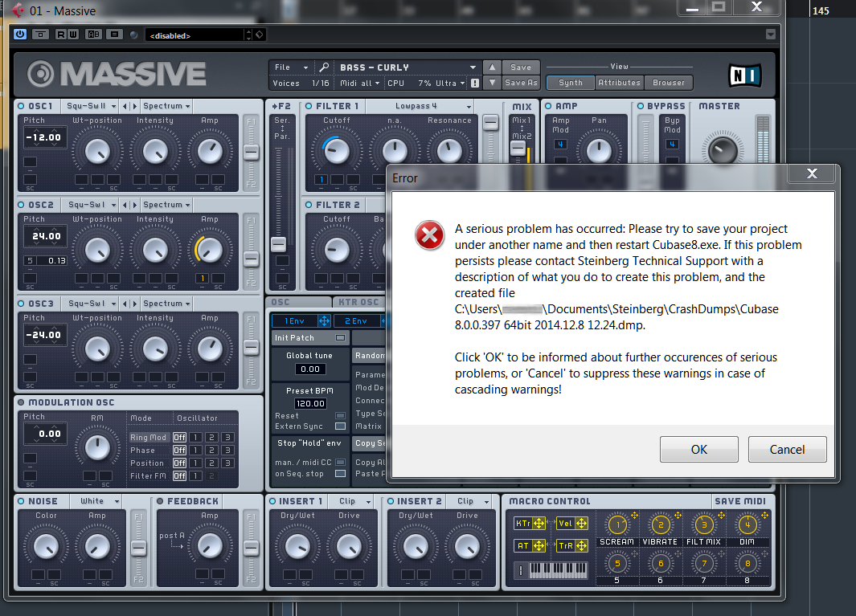The width and height of the screenshot is (856, 616).
Task: Open the File dropdown menu in Massive
Action: (x=290, y=67)
